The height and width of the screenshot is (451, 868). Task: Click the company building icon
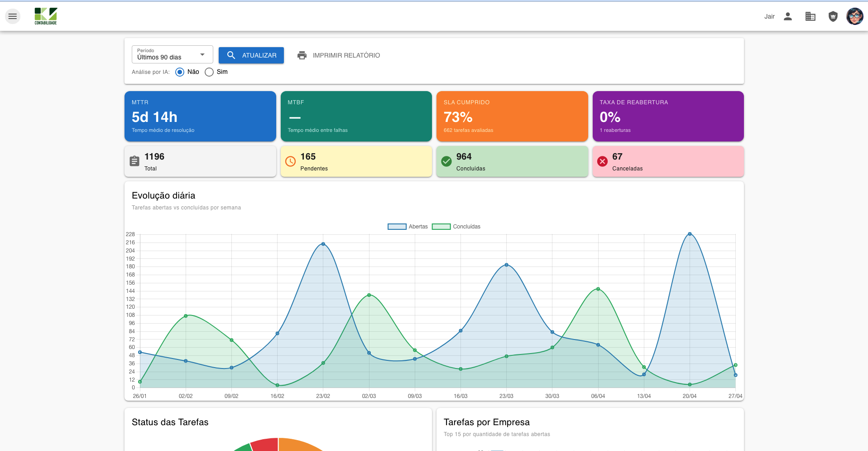click(810, 16)
